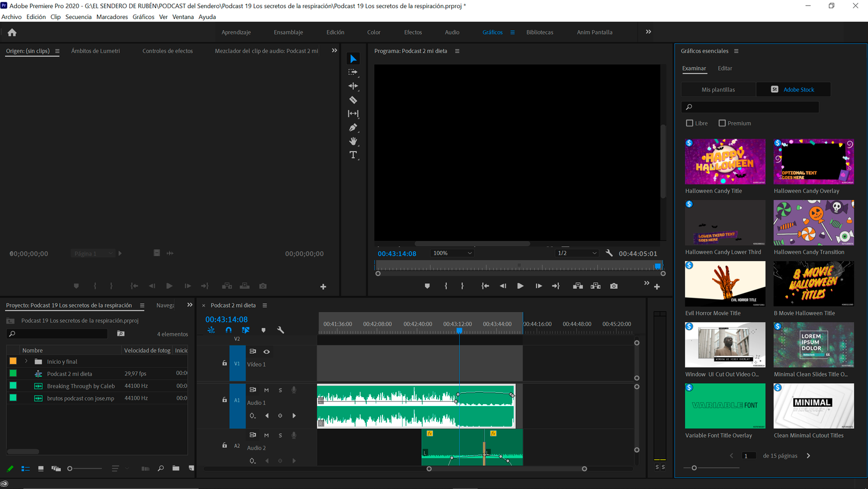868x489 pixels.
Task: Select the Hand tool
Action: pos(353,141)
